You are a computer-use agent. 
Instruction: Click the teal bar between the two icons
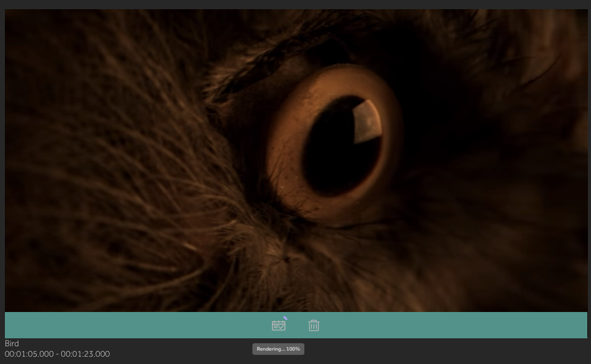296,325
